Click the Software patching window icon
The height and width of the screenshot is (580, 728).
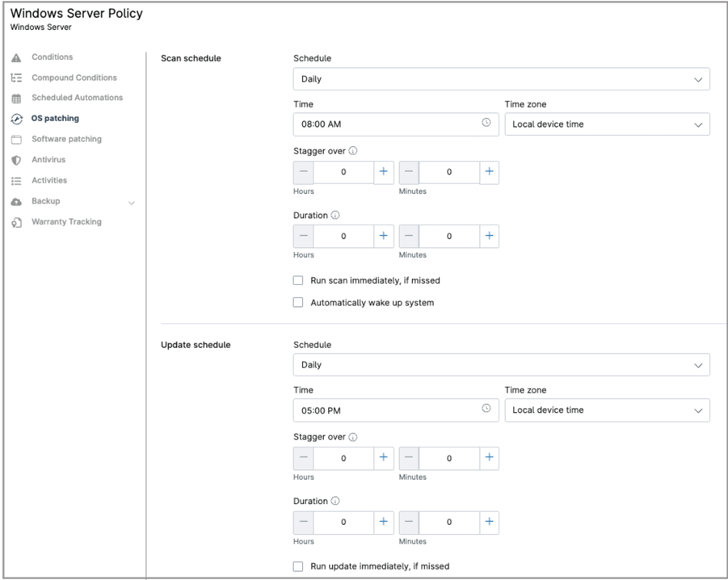(16, 139)
